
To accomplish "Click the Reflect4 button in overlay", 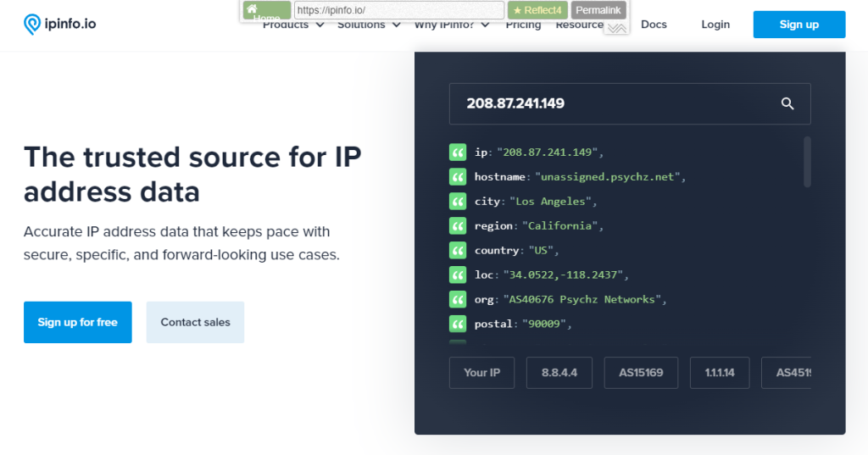I will click(x=537, y=10).
